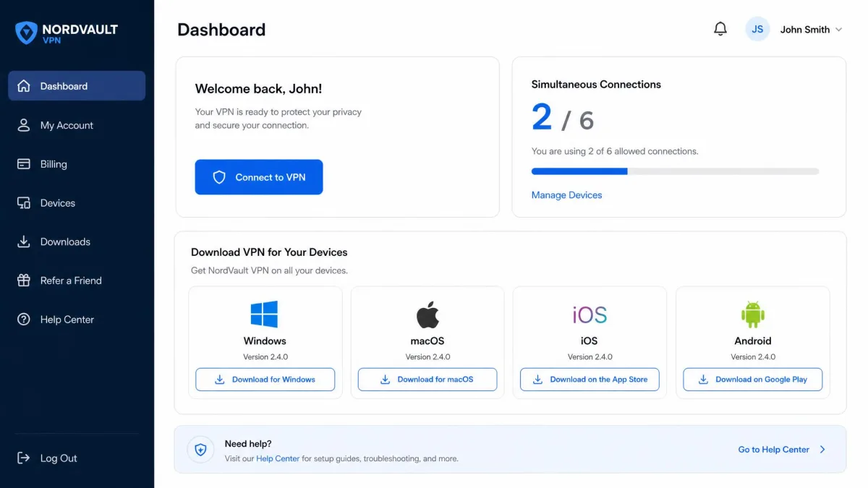Click the Android robot icon

[x=753, y=314]
